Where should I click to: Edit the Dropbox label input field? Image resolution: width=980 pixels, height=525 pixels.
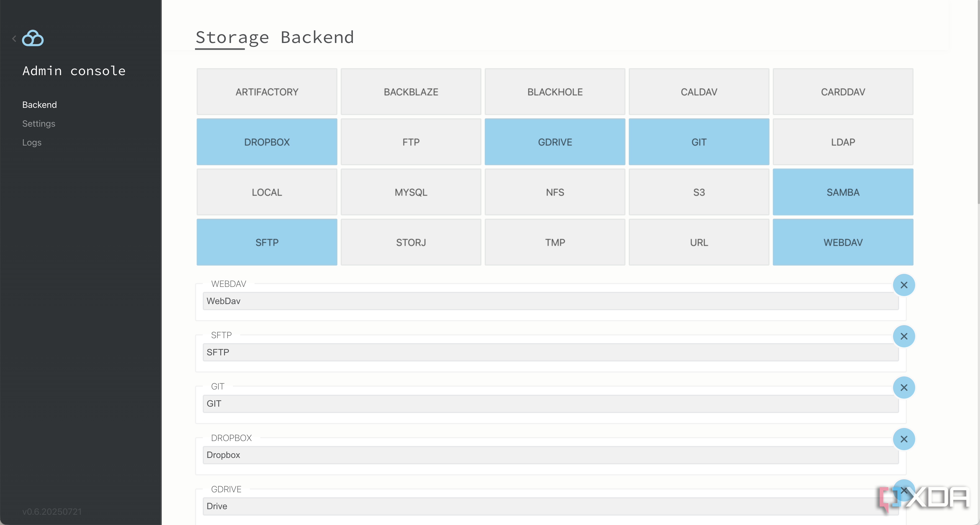click(x=550, y=455)
